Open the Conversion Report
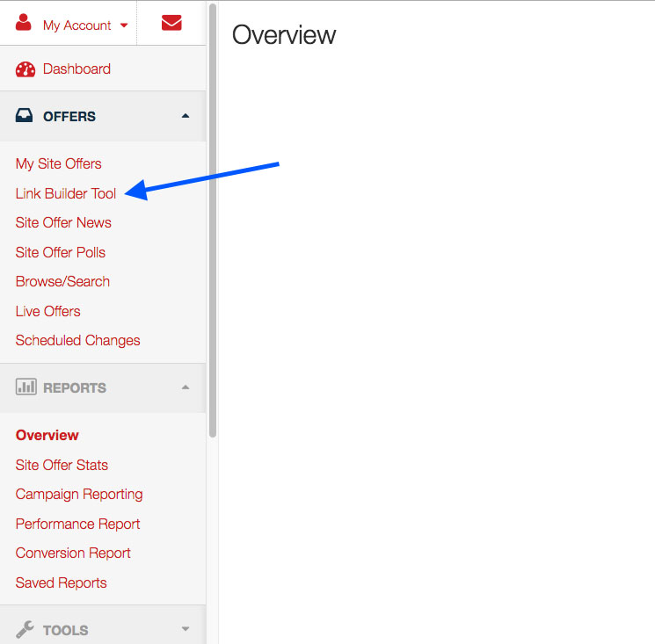Viewport: 655px width, 644px height. 73,554
